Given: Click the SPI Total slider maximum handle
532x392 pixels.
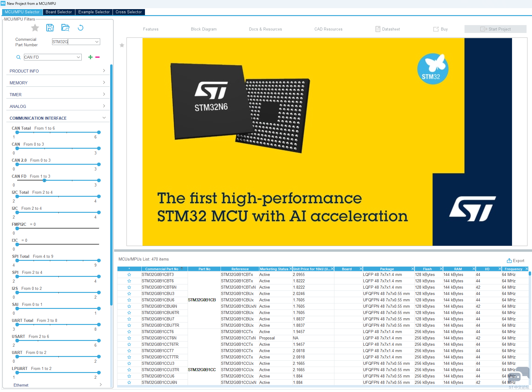Looking at the screenshot, I should [x=99, y=261].
